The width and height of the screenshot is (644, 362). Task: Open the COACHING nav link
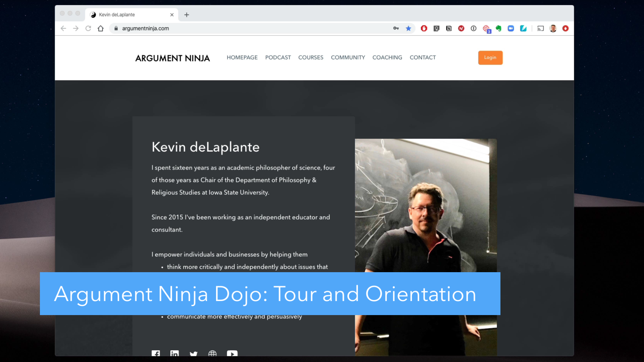point(387,58)
